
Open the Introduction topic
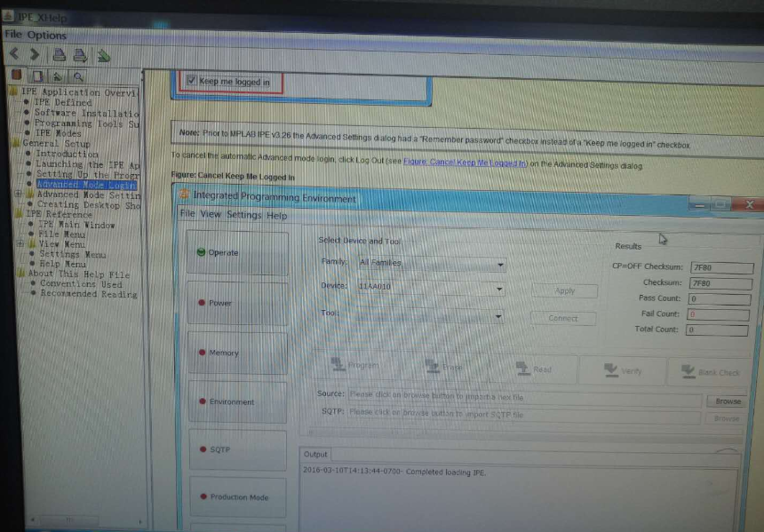click(67, 154)
